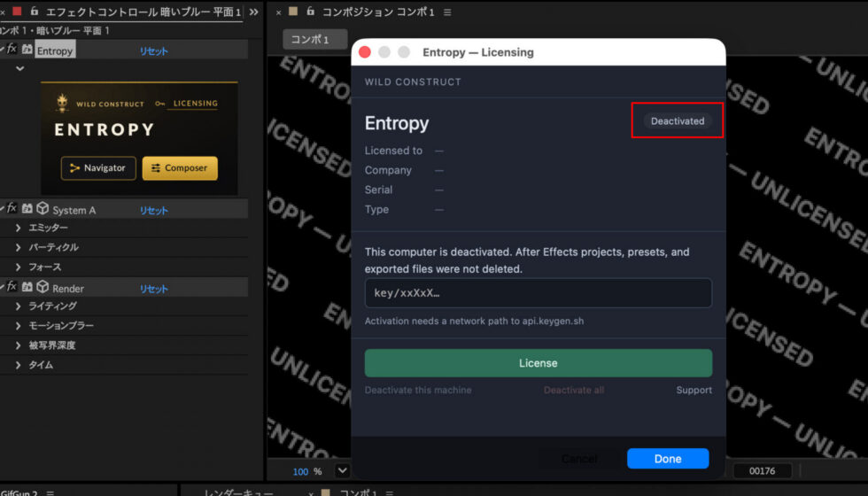Toggle fx switch for System A effect
The image size is (868, 496).
click(x=11, y=209)
